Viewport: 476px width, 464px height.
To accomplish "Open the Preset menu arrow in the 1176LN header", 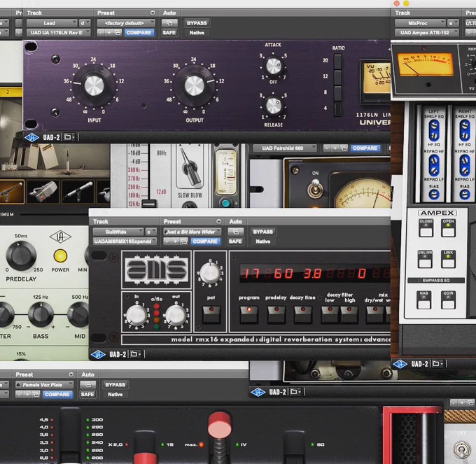I will pyautogui.click(x=153, y=13).
